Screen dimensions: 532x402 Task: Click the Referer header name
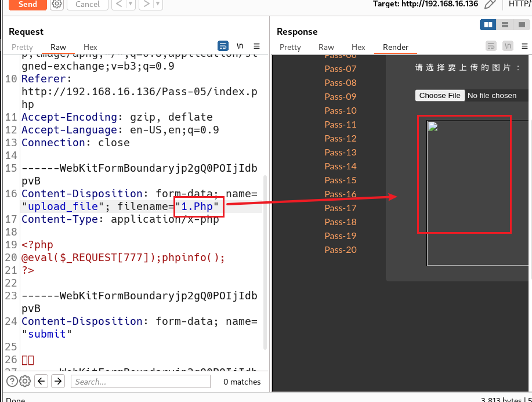[x=44, y=79]
